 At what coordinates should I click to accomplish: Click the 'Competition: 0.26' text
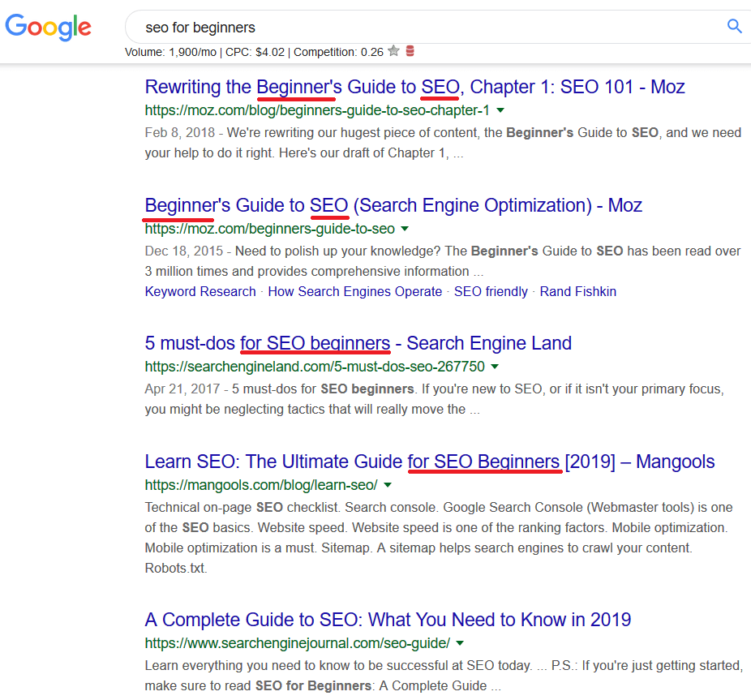click(x=339, y=52)
